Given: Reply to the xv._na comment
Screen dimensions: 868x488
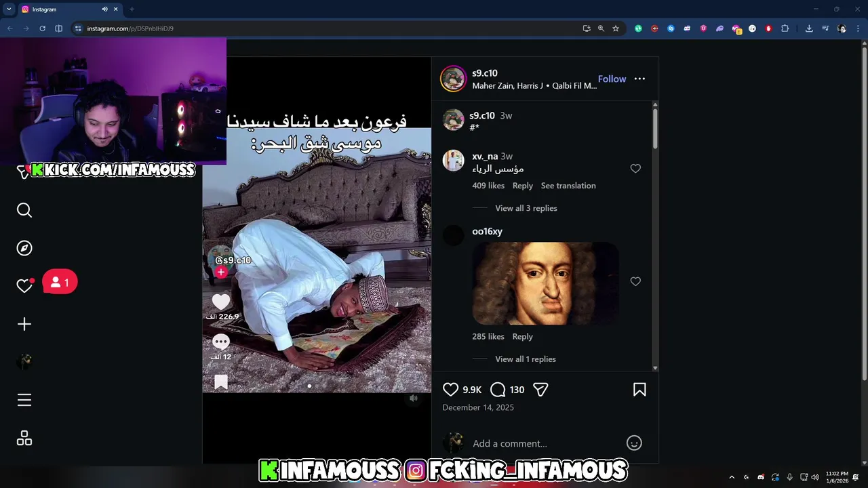Looking at the screenshot, I should 523,186.
